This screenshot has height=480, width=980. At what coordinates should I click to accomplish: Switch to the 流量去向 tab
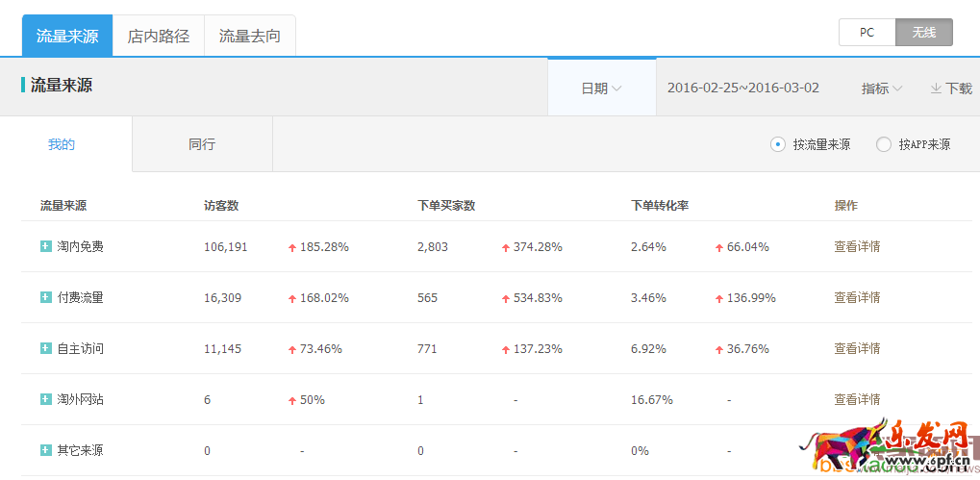click(x=250, y=36)
